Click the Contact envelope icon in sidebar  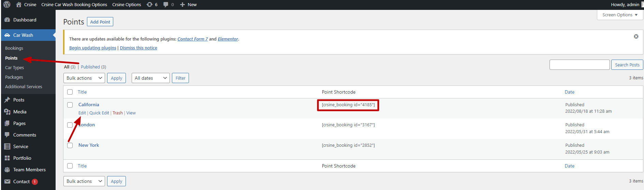7,181
